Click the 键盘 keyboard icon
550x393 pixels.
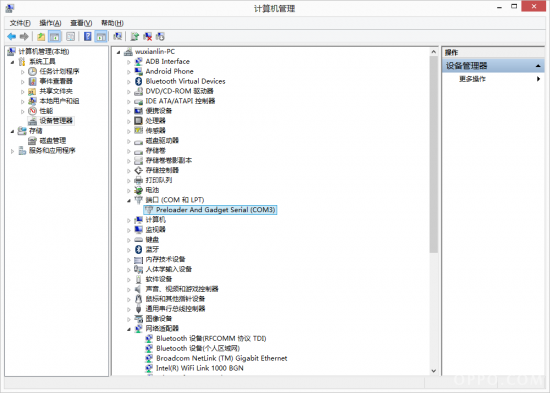139,240
